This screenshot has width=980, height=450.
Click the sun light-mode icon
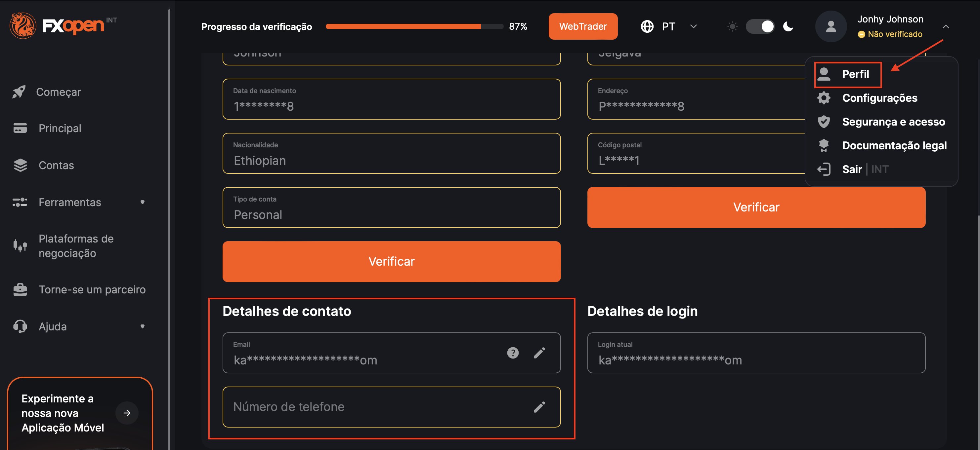(732, 26)
